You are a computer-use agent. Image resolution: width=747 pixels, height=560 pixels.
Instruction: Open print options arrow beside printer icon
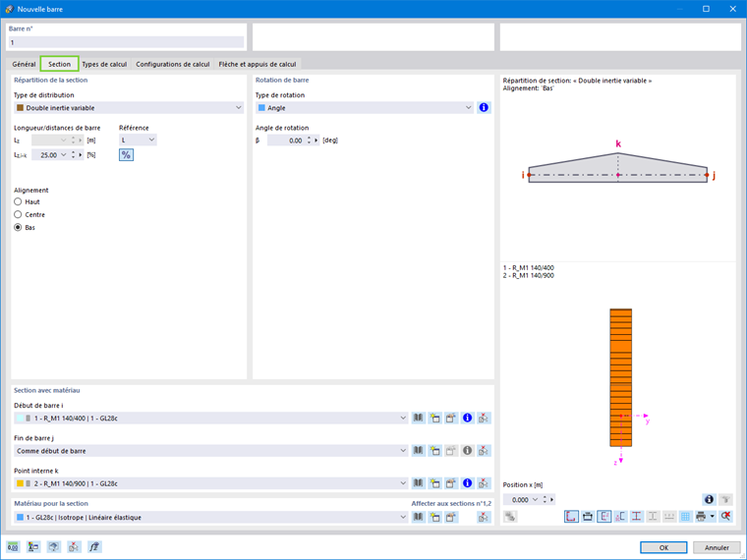coord(713,516)
